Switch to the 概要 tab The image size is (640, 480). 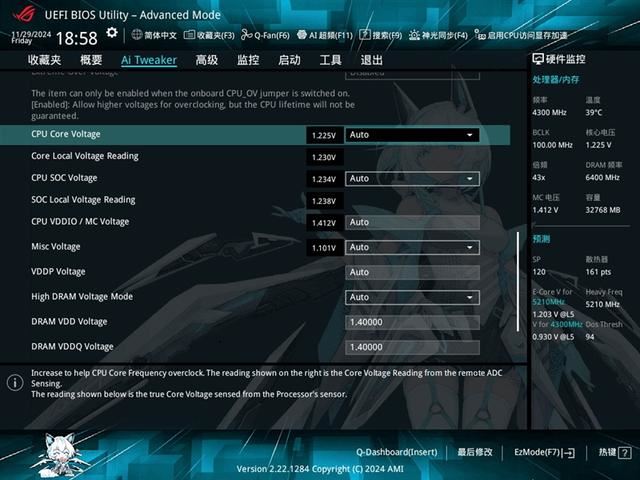coord(91,60)
